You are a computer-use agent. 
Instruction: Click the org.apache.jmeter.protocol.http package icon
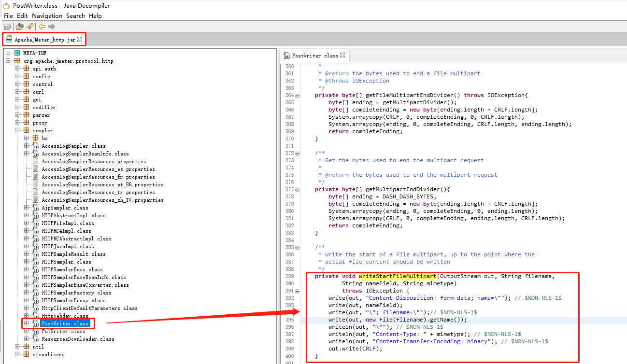[18, 61]
